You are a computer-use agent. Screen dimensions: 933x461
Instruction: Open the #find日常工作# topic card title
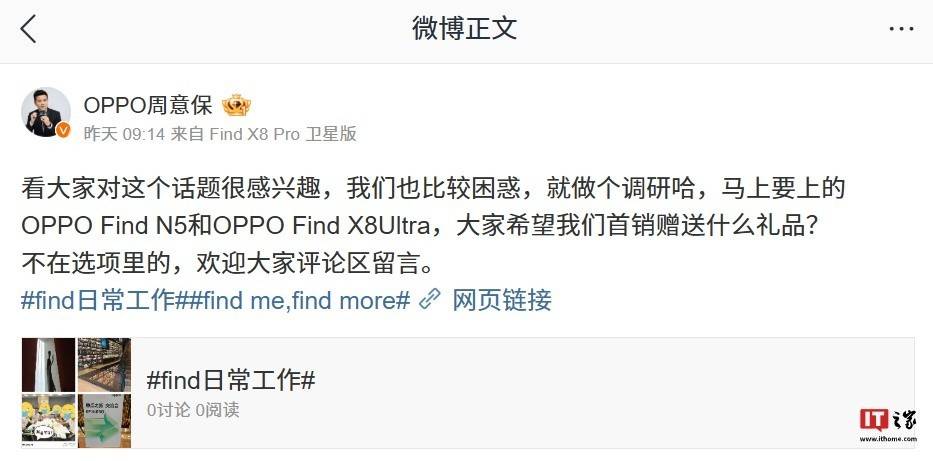click(x=231, y=380)
